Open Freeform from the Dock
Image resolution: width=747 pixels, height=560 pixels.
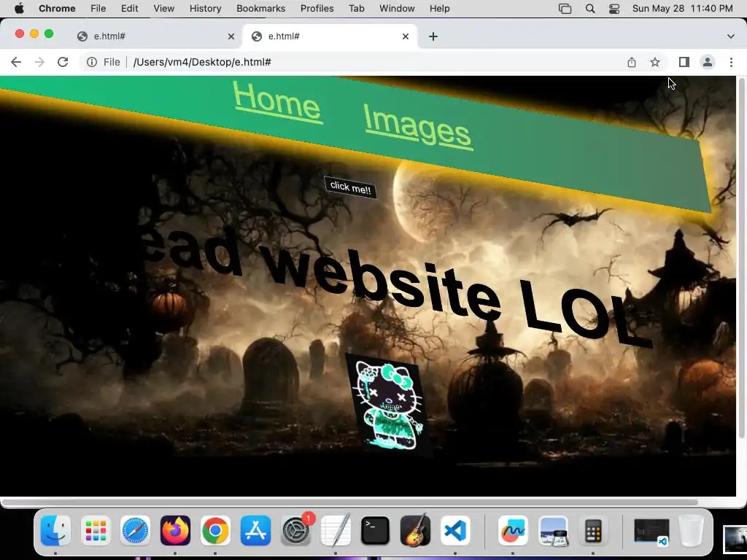coord(513,531)
